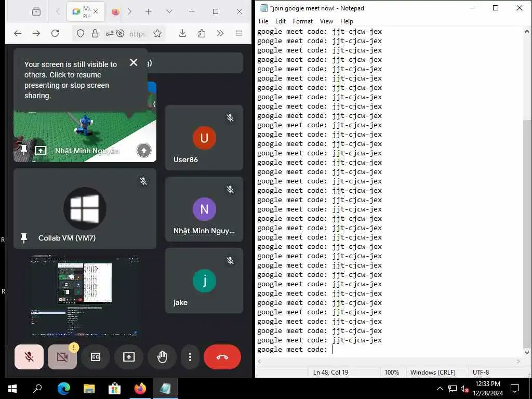Switch to Notepad in taskbar
This screenshot has width=532, height=399.
point(165,389)
